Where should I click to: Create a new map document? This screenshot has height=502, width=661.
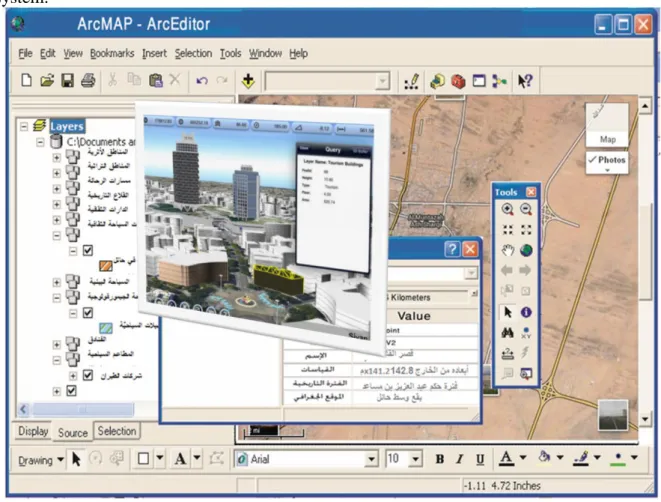(x=26, y=80)
